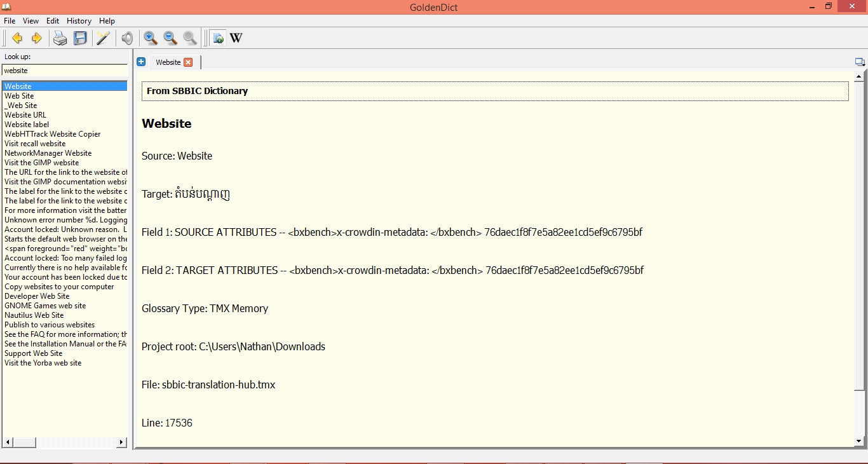The height and width of the screenshot is (464, 868).
Task: Select 'Web Site' in the results list
Action: 65,96
